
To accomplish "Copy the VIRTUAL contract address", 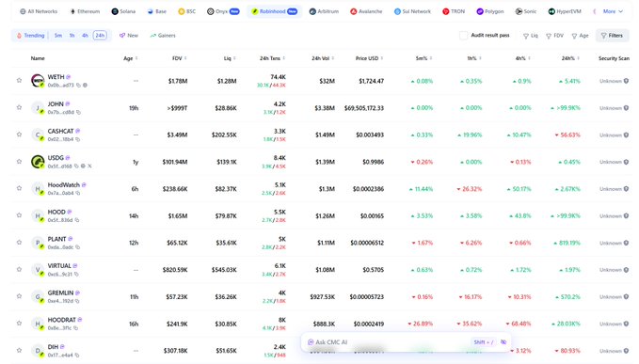I will pyautogui.click(x=76, y=274).
